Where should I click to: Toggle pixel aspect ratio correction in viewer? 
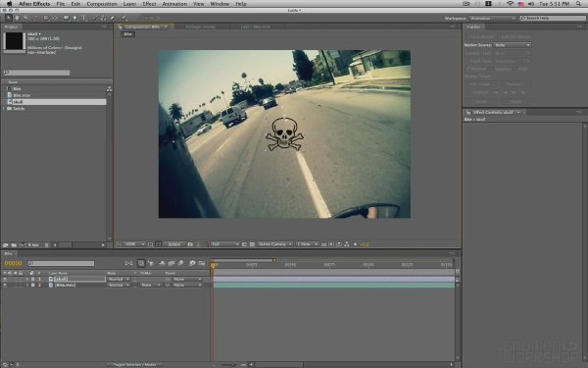tap(324, 244)
